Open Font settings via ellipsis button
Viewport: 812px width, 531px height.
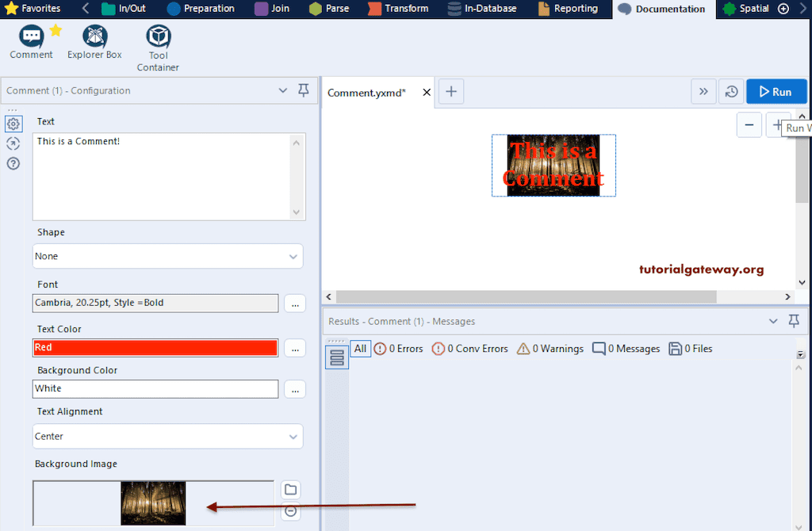(x=294, y=303)
